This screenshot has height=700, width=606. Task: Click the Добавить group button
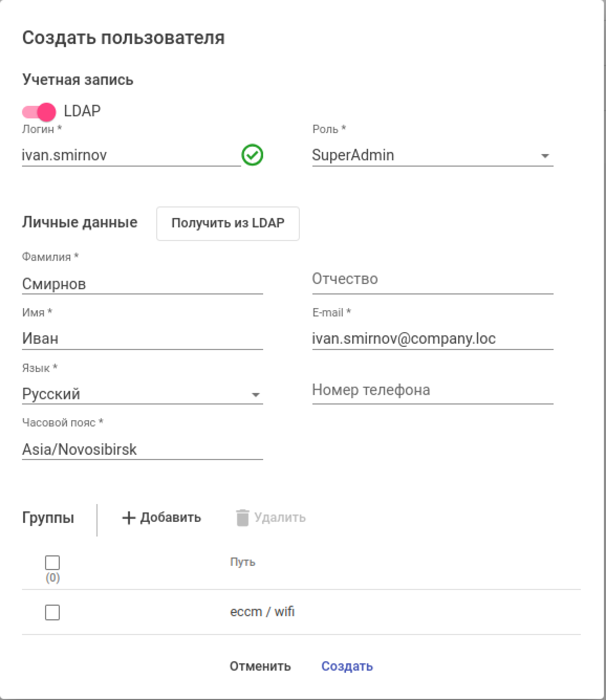pyautogui.click(x=162, y=518)
